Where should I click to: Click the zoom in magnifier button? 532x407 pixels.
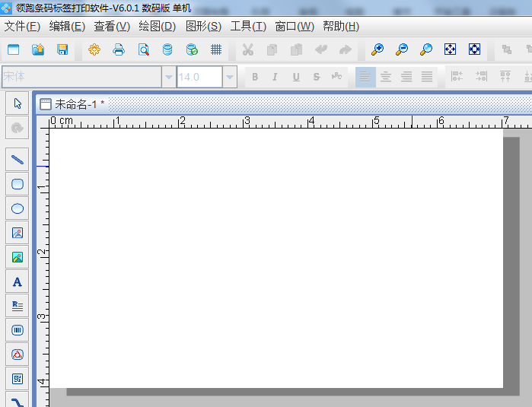coord(377,49)
